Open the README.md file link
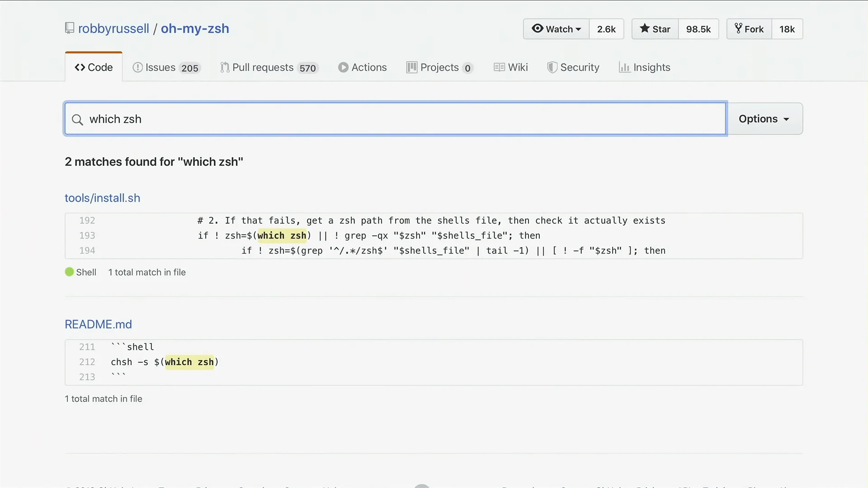Viewport: 868px width, 488px height. click(98, 324)
